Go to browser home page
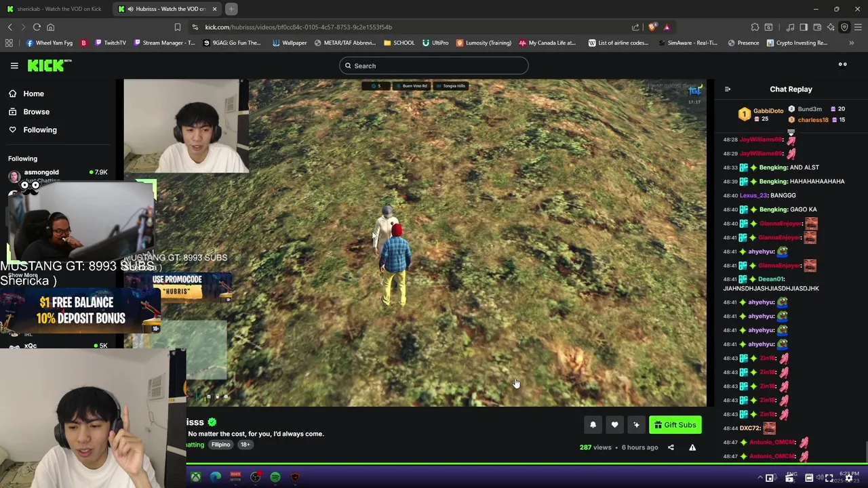This screenshot has height=488, width=868. click(x=50, y=27)
